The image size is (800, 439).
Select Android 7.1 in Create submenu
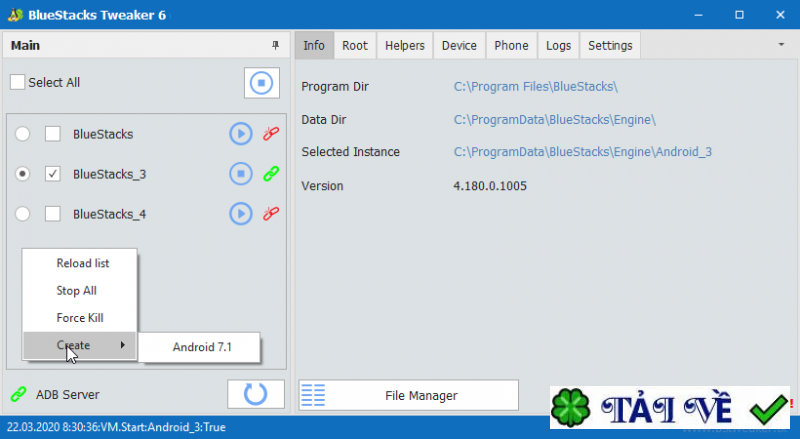tap(199, 347)
